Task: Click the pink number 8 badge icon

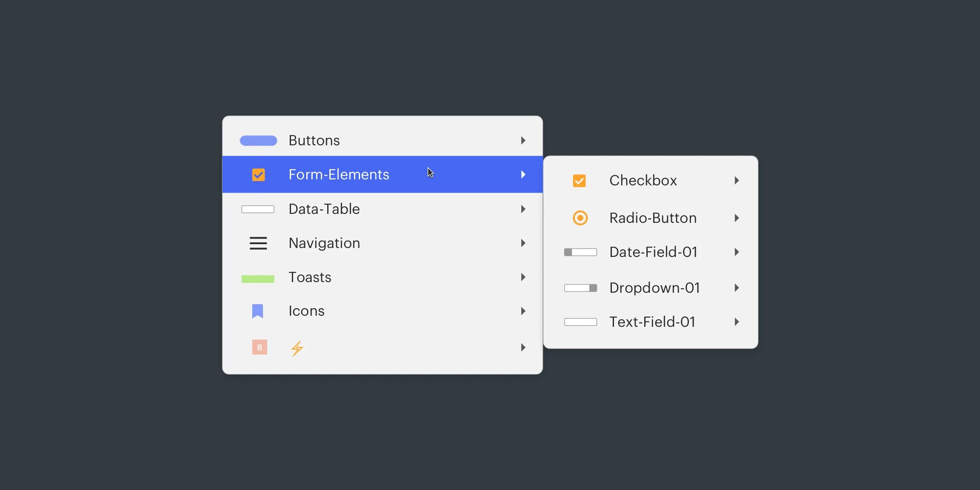Action: 259,347
